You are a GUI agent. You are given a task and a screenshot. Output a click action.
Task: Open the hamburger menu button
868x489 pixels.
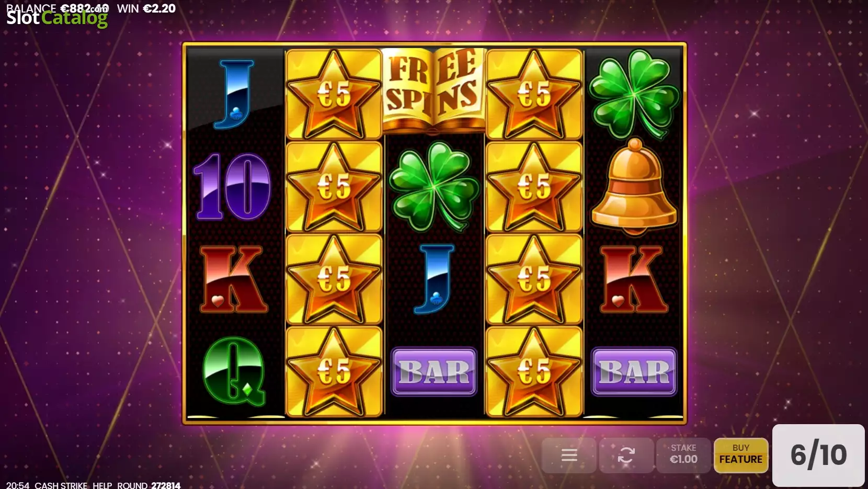pos(569,455)
